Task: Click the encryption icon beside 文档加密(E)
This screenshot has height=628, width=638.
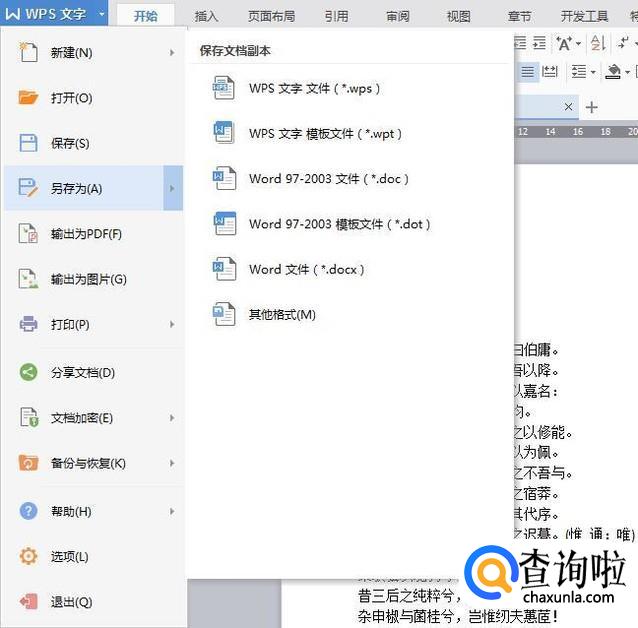Action: [29, 418]
